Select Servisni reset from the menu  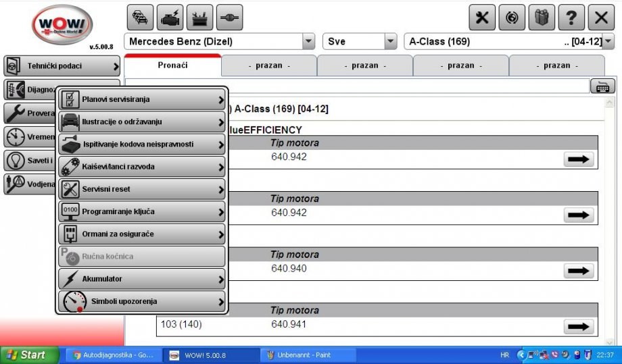pyautogui.click(x=142, y=189)
